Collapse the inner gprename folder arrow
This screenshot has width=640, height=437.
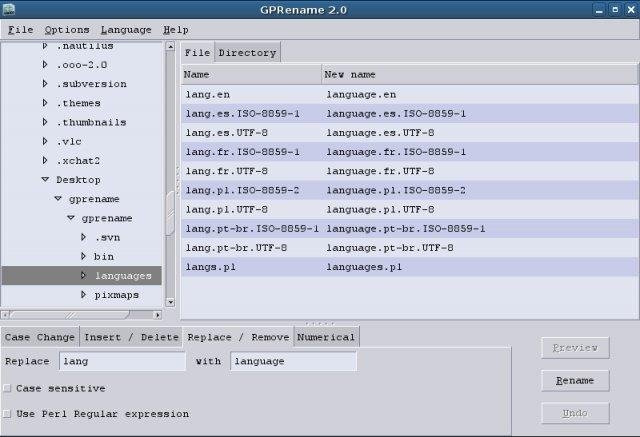(71, 218)
